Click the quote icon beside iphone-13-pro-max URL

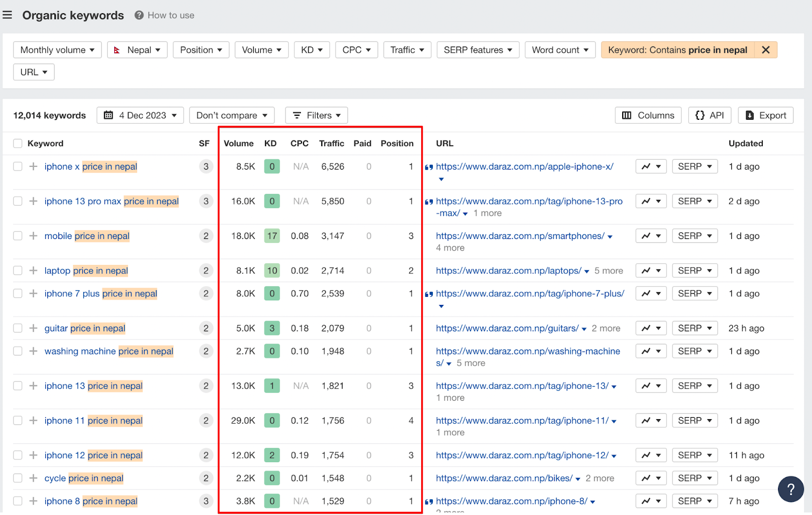(429, 202)
